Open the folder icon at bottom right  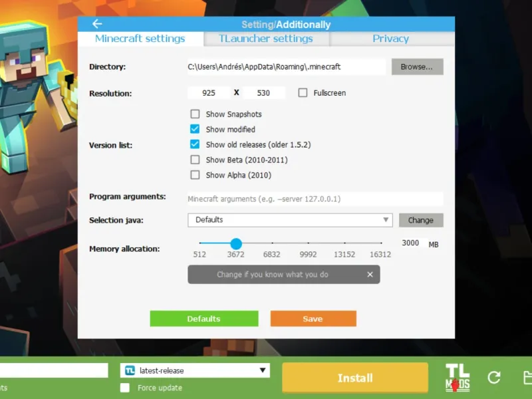[x=527, y=378]
